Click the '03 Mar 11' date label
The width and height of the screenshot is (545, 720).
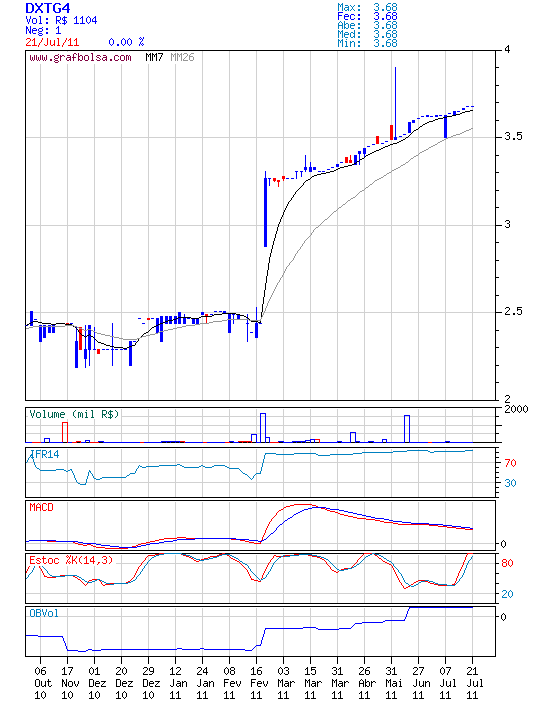(x=286, y=683)
